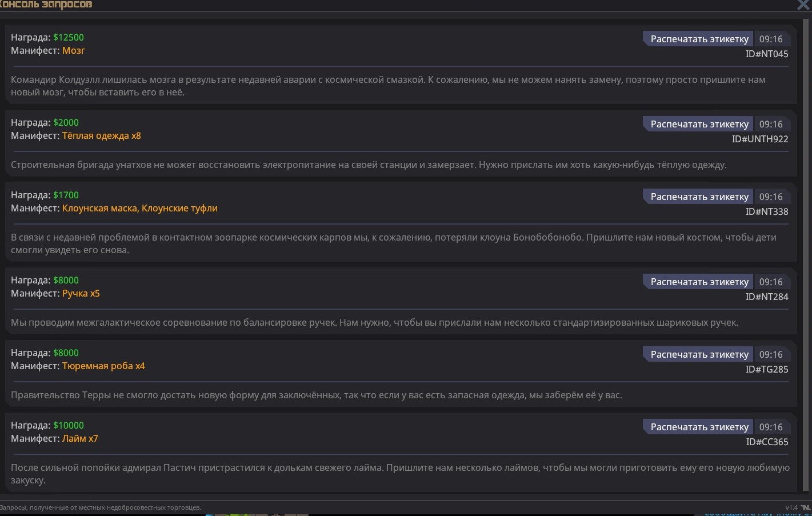Click the Тюремная роба x4 manifest item
Image resolution: width=812 pixels, height=516 pixels.
coord(103,366)
